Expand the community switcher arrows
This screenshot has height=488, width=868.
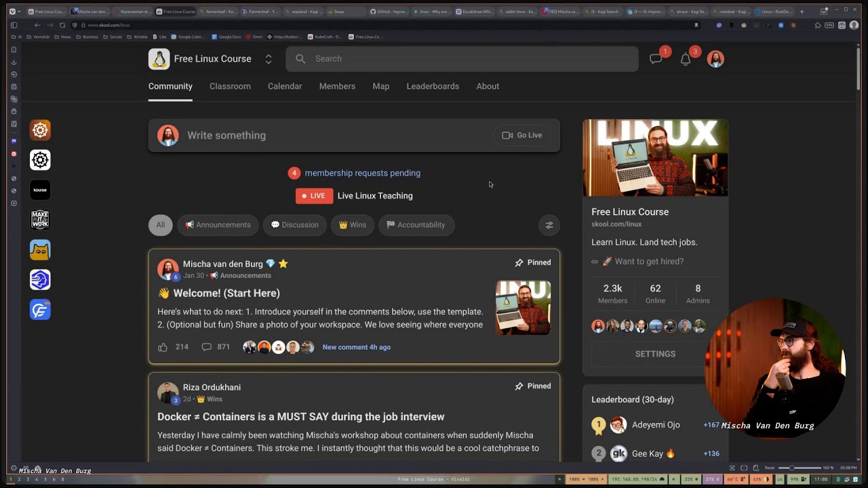269,59
